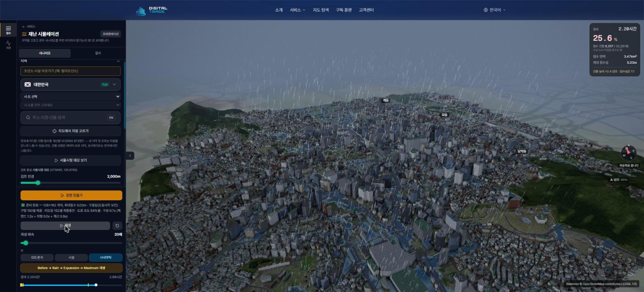The width and height of the screenshot is (644, 292).
Task: Open the 침수 flood sidebar icon
Action: [8, 30]
